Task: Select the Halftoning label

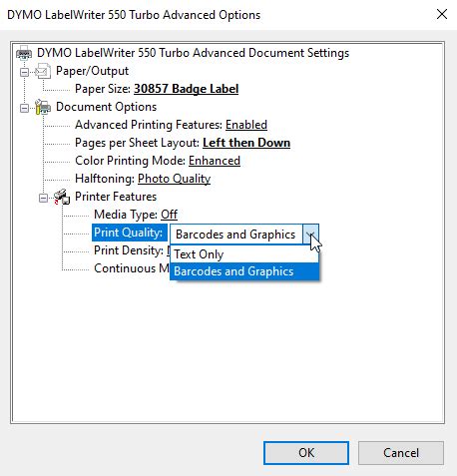Action: point(105,179)
